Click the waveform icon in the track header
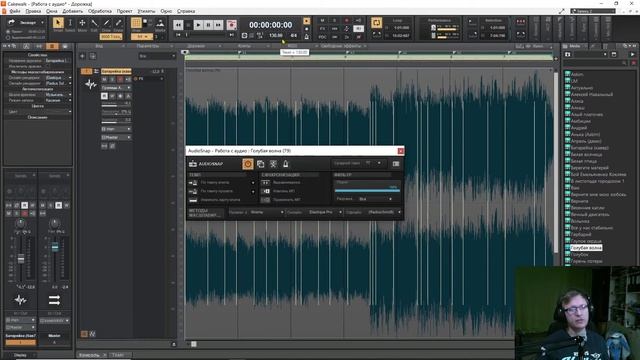 click(x=91, y=84)
